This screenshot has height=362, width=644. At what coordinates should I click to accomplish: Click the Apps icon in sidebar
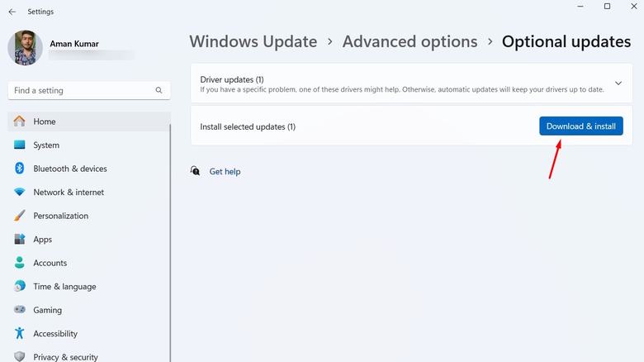[20, 239]
